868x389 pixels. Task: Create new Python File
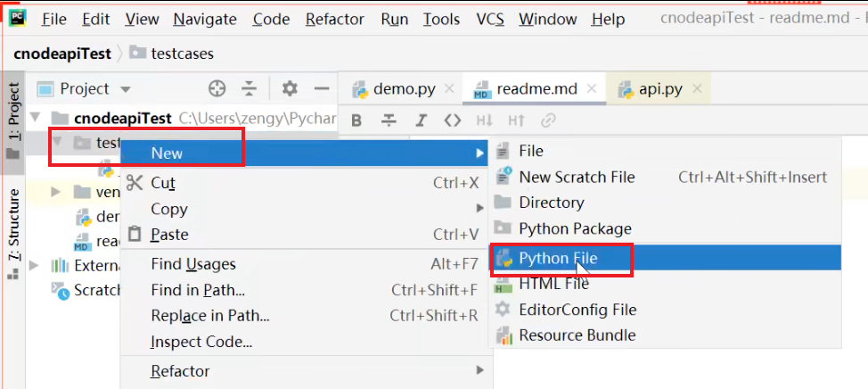(666, 258)
